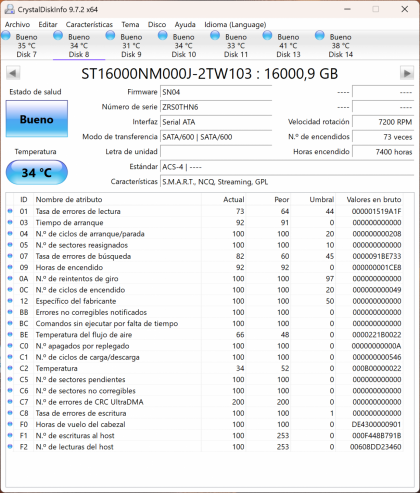The image size is (420, 493).
Task: Open the Idioma (Language) menu
Action: [x=235, y=24]
